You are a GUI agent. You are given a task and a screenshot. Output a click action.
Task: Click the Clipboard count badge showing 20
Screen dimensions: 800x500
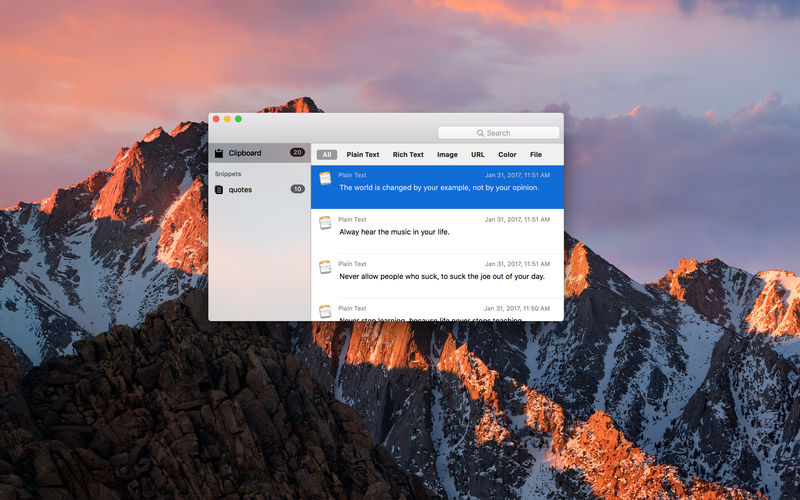pyautogui.click(x=297, y=153)
